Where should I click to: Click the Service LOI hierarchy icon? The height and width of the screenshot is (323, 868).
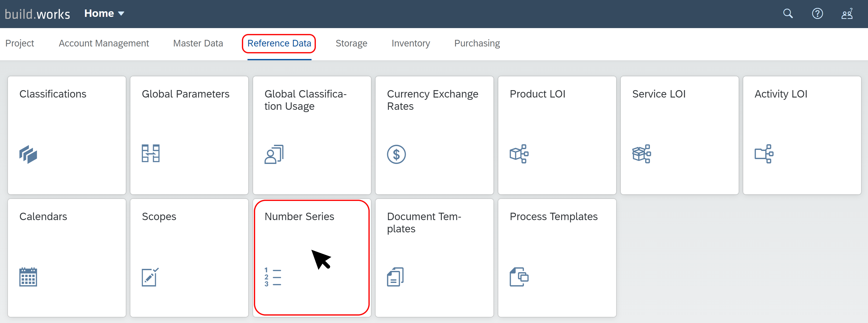click(x=642, y=154)
